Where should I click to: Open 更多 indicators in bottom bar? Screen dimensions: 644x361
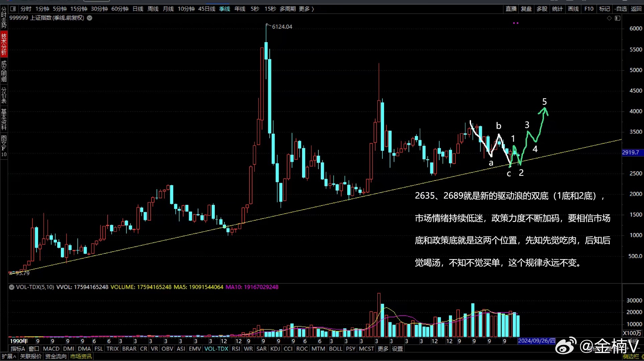pos(383,349)
